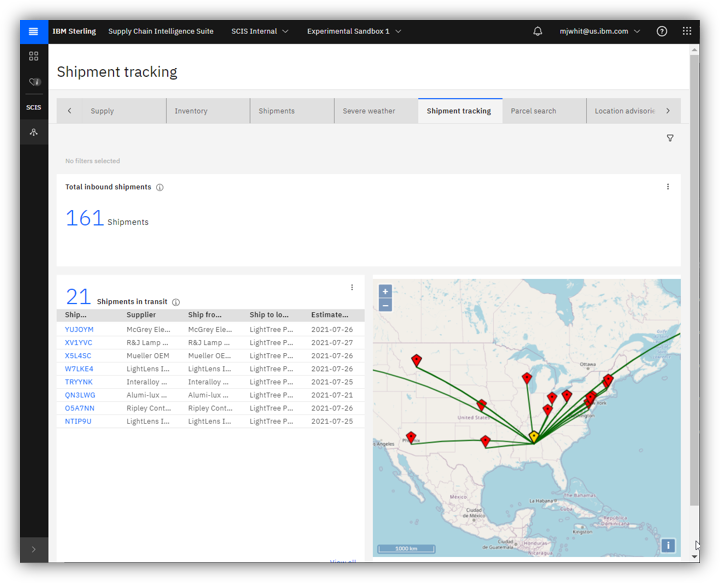Click info icon beside Total inbound shipments
Screen dimensions: 720x583
click(160, 187)
